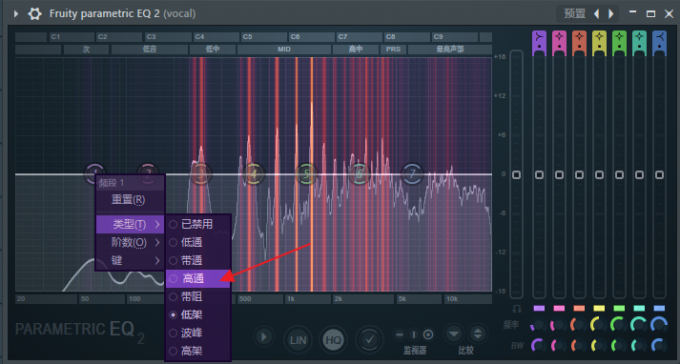Click the green band 5 filter type icon
Screen dimensions: 680x364
pyautogui.click(x=619, y=38)
